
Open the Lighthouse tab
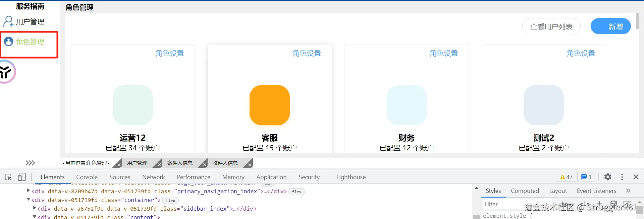click(351, 177)
